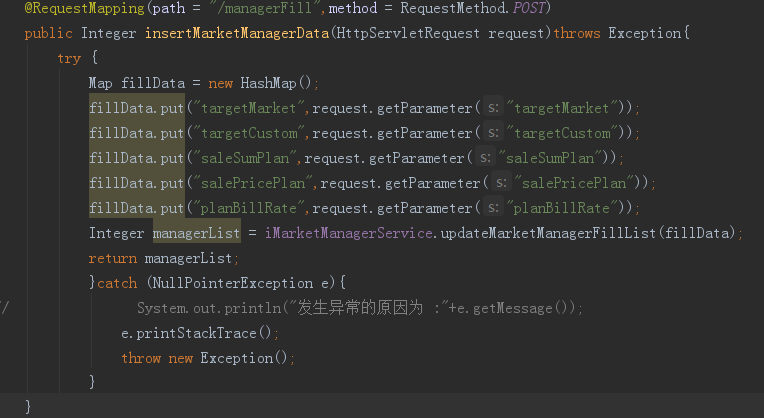Click the e.printStackTrace() call
This screenshot has width=764, height=418.
click(199, 333)
